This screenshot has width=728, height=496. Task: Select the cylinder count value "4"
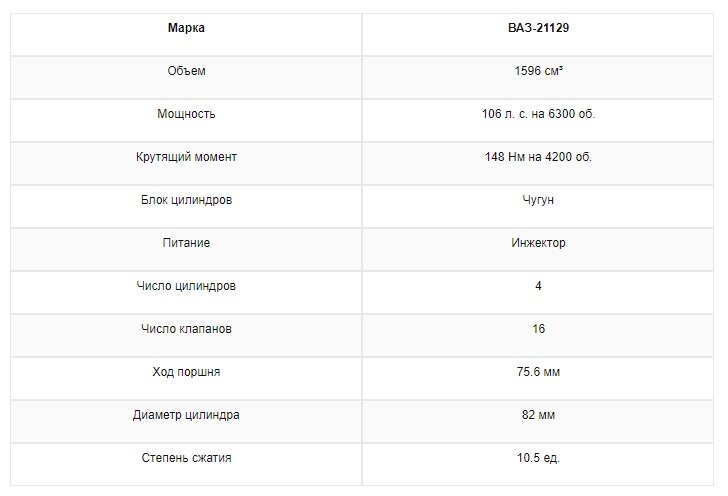coord(538,286)
